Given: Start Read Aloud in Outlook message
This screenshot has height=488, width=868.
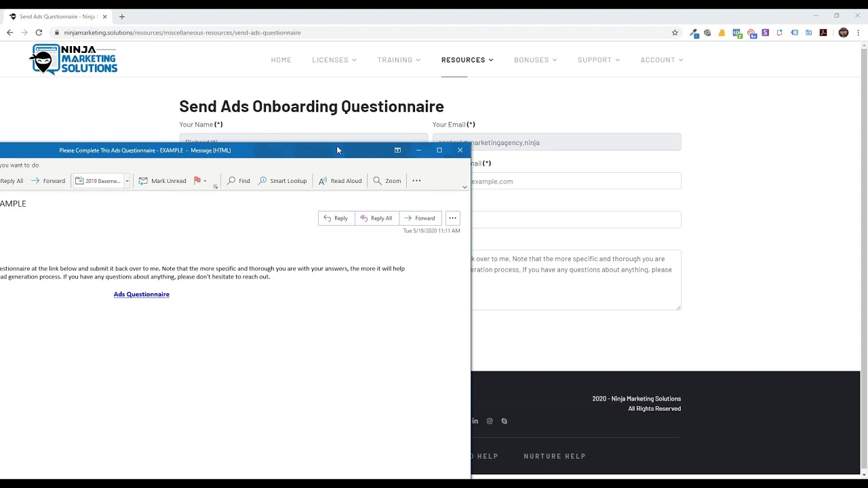Looking at the screenshot, I should coord(340,181).
